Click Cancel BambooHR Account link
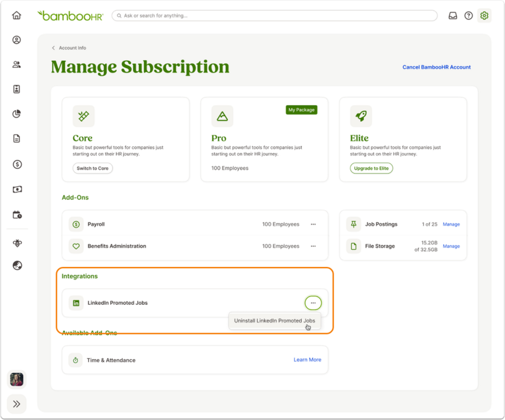Screen dimensions: 505x420 point(436,67)
